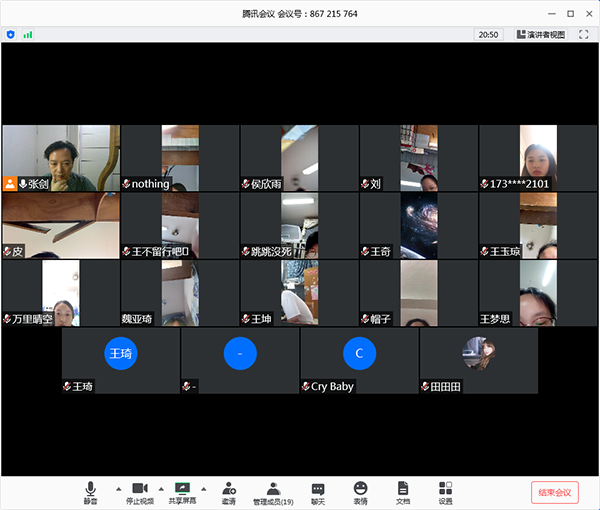
Task: Click the mute microphone icon
Action: tap(91, 488)
